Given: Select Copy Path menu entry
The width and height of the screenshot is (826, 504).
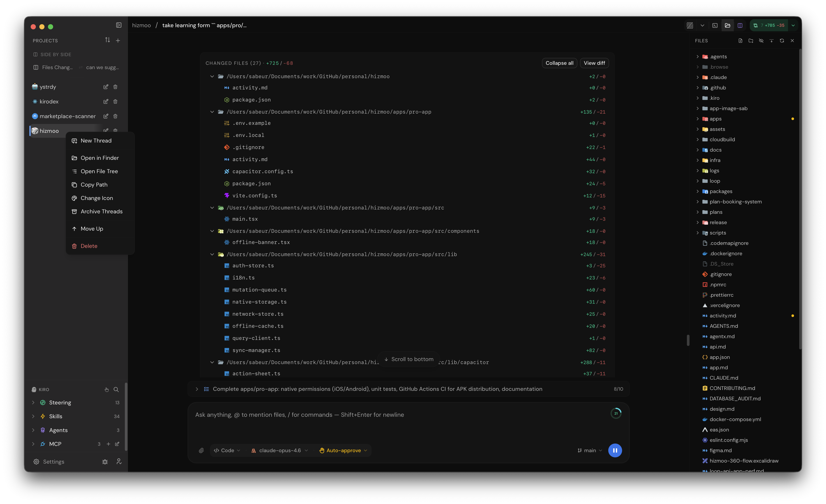Looking at the screenshot, I should [100, 185].
